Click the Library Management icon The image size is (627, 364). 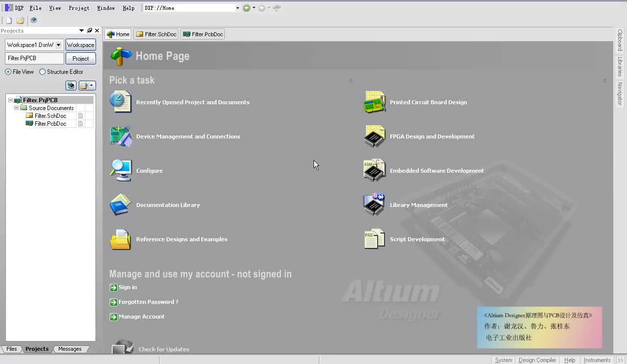tap(374, 205)
